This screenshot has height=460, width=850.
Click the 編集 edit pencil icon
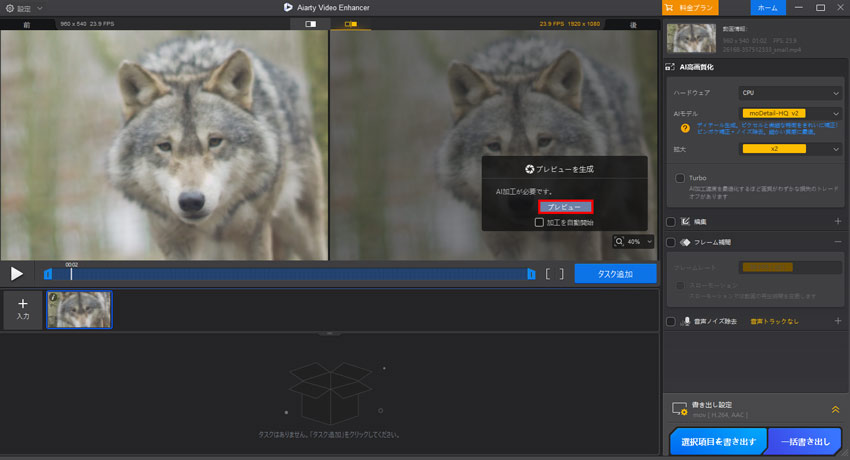685,221
